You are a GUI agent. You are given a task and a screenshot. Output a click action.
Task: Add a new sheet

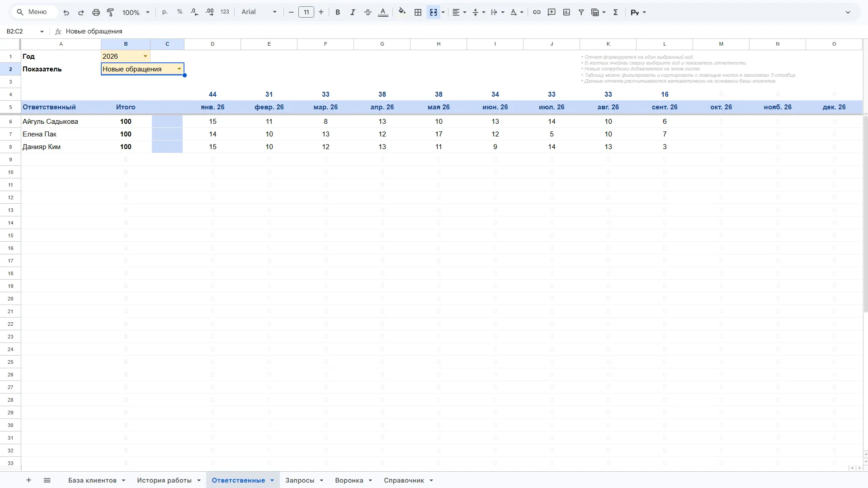[28, 480]
